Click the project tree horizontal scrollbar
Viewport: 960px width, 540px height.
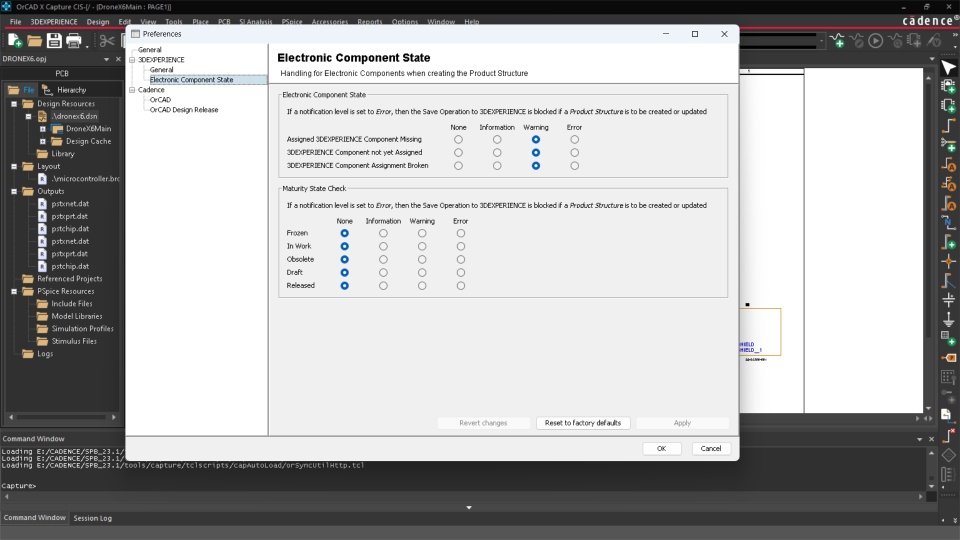click(x=62, y=417)
